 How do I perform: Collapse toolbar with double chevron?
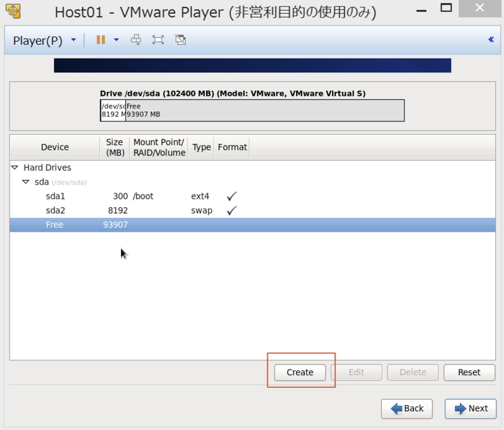click(x=491, y=40)
